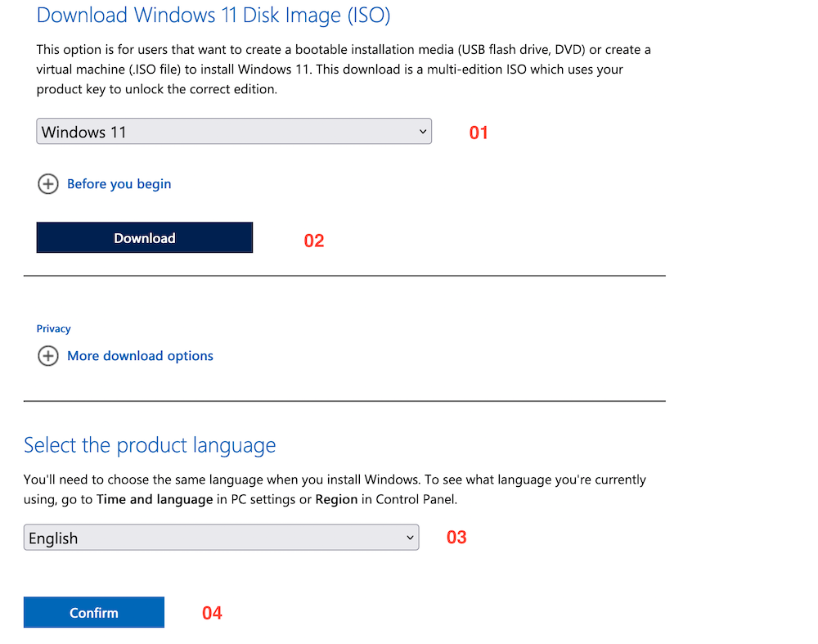Click the chevron to change the Windows edition
Viewport: 818px width, 644px height.
click(x=423, y=131)
